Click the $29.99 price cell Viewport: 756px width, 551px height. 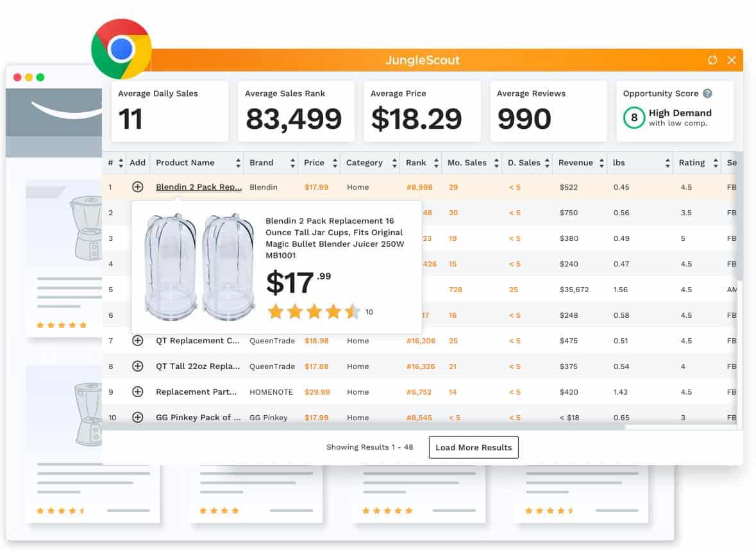[x=317, y=391]
